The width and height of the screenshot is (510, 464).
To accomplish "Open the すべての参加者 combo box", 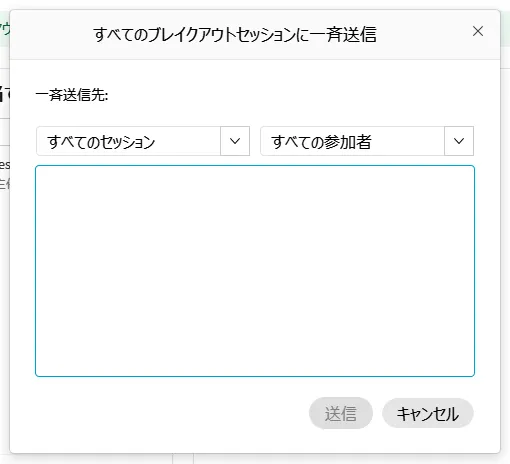I will (367, 141).
